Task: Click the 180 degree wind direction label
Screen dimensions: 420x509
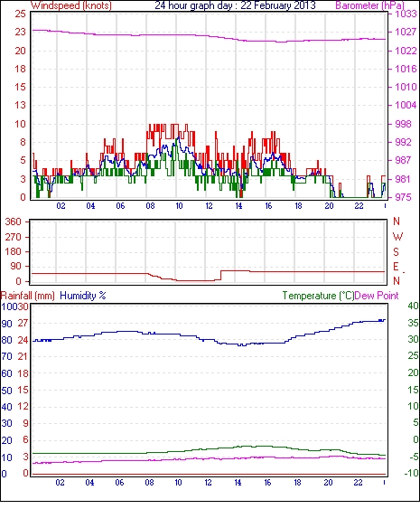Action: pos(14,251)
